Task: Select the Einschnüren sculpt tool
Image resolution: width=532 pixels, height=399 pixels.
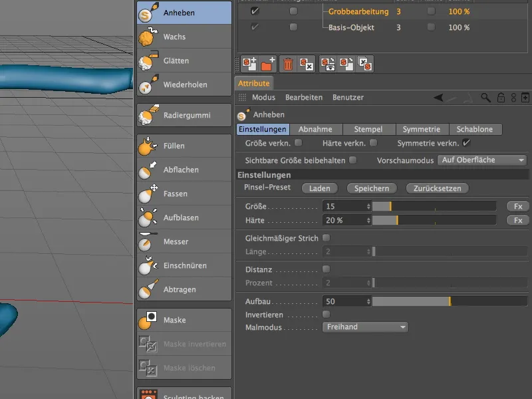Action: point(184,265)
